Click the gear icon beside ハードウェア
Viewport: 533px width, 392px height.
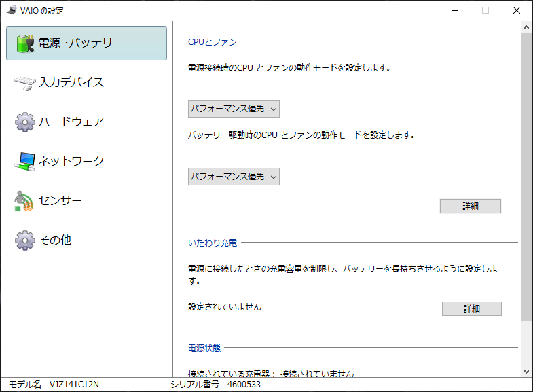25,122
